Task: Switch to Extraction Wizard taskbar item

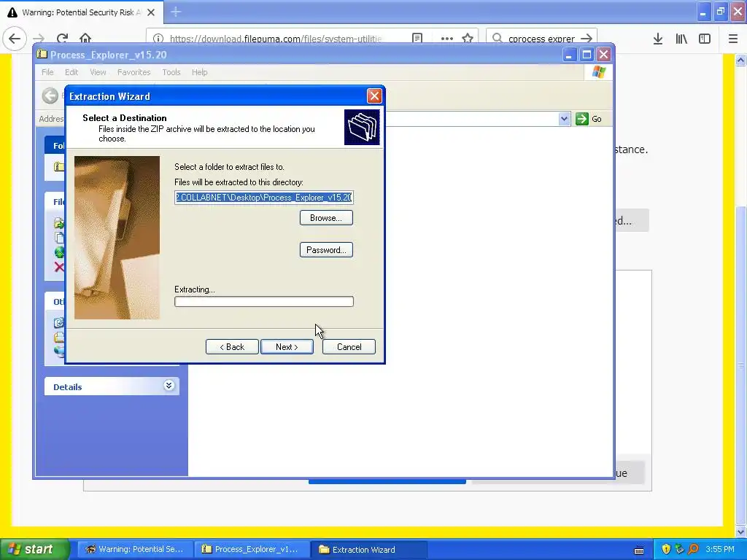Action: click(x=369, y=550)
